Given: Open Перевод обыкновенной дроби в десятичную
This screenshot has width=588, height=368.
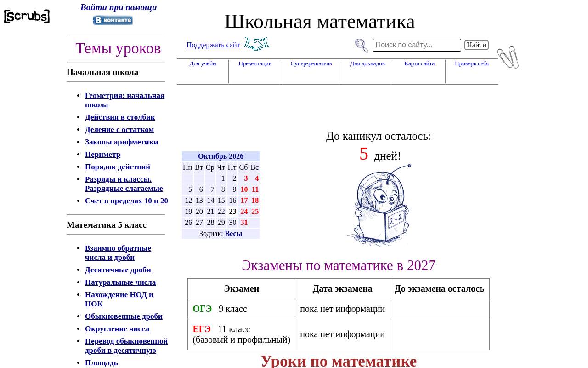Looking at the screenshot, I should coord(126,346).
